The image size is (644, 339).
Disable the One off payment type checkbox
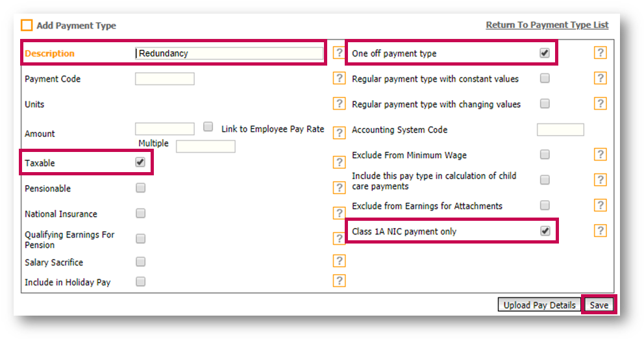pos(545,53)
